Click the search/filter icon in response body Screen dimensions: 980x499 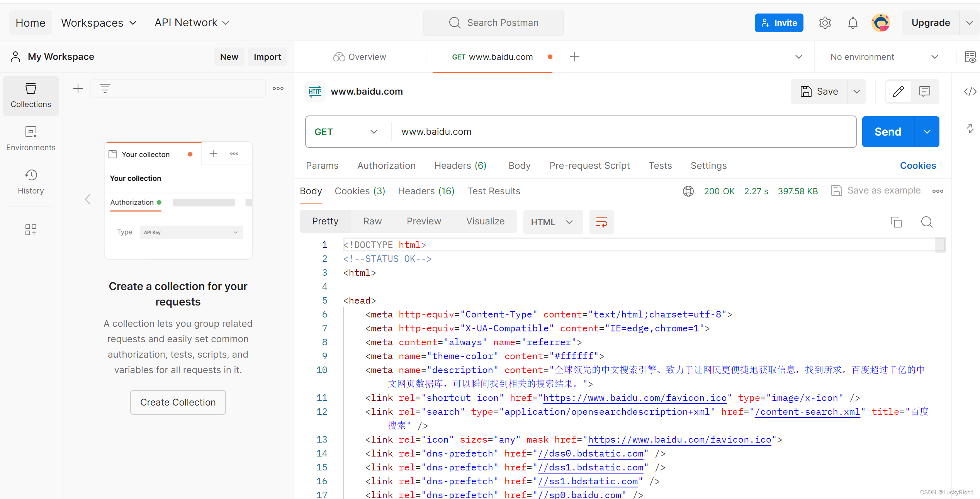926,222
